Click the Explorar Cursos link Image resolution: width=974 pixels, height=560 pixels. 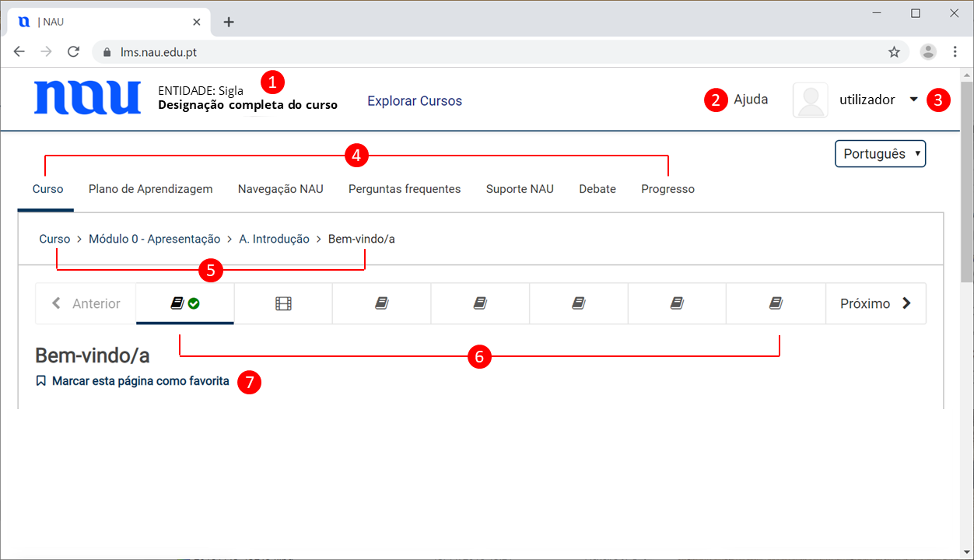[415, 101]
